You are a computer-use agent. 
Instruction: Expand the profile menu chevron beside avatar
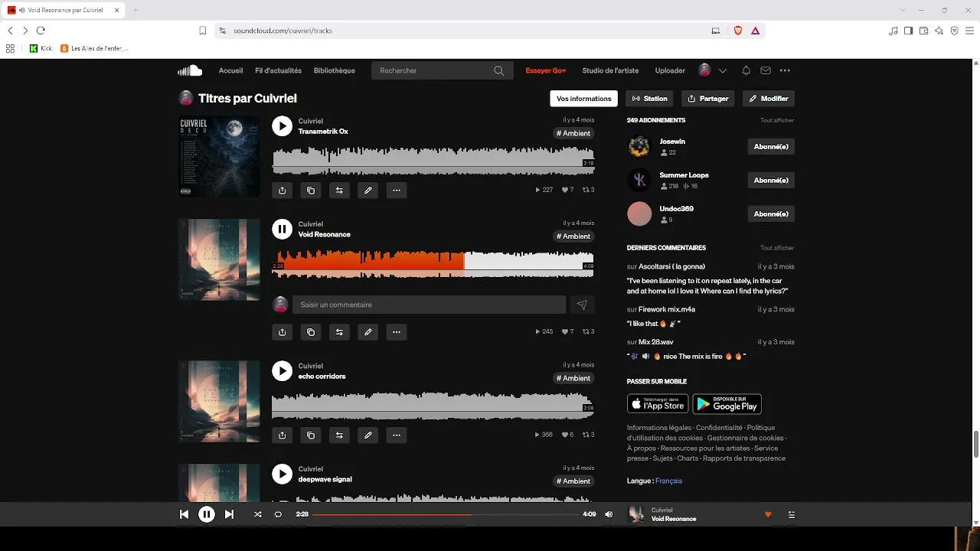pyautogui.click(x=723, y=70)
